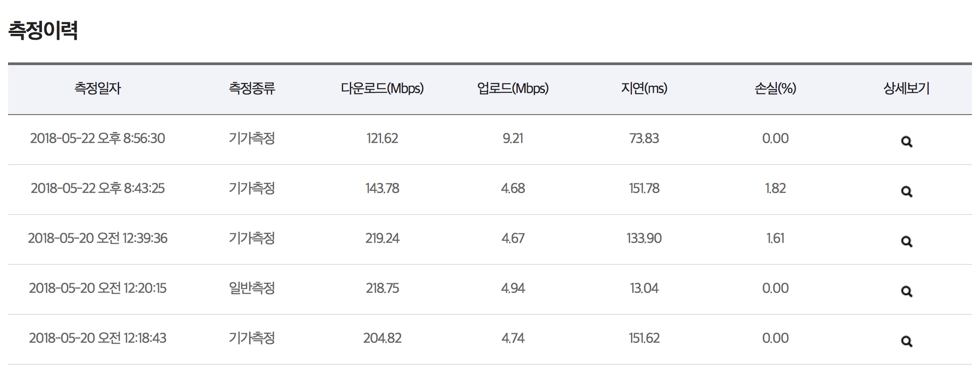The height and width of the screenshot is (379, 980).
Task: Open details for the 8:43:25 measurement
Action: [906, 192]
